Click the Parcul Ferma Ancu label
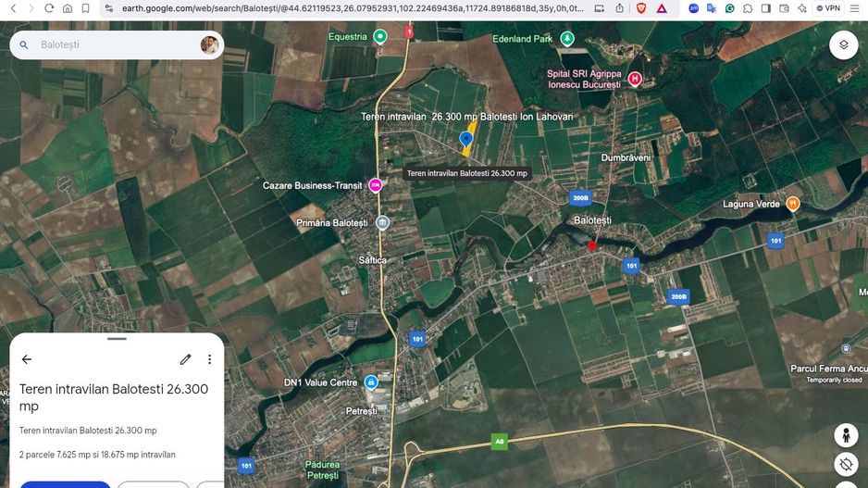Image resolution: width=868 pixels, height=488 pixels. click(x=829, y=369)
